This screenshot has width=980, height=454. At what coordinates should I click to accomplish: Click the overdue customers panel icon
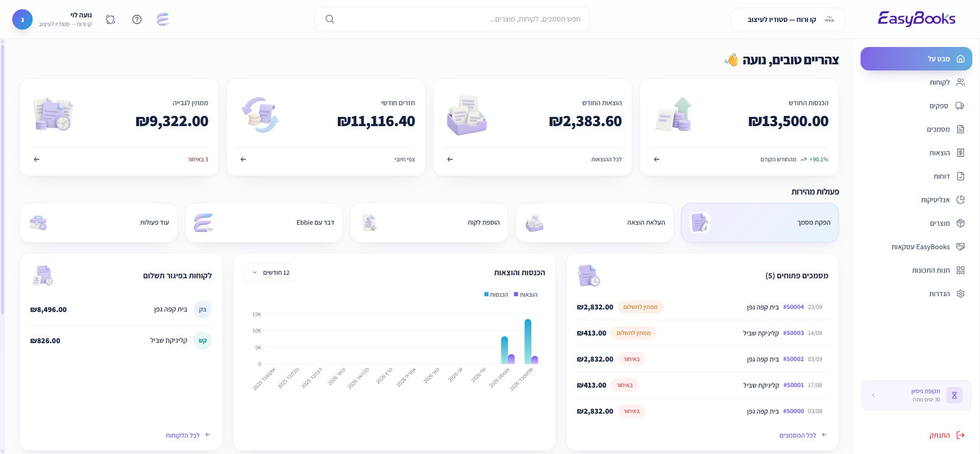tap(42, 276)
